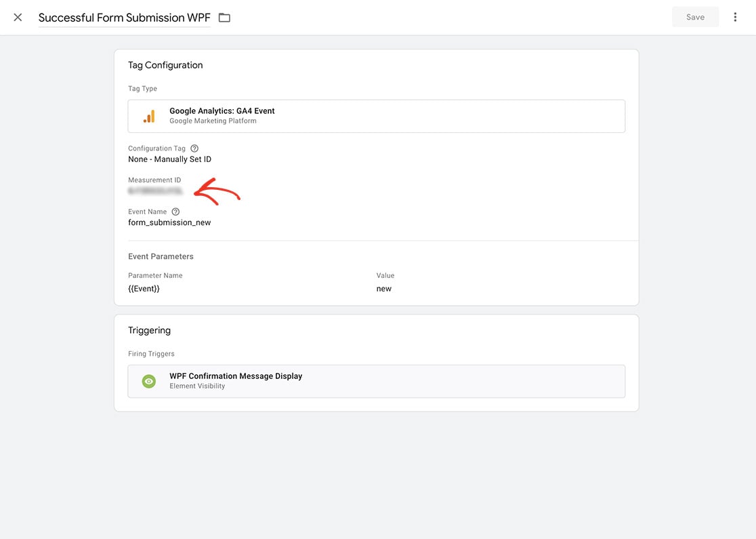Open the folder icon beside the tag name
Screen dimensions: 756x539
click(x=224, y=18)
